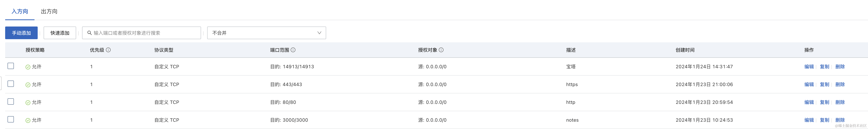Check the box for port 80 rule
The width and height of the screenshot is (868, 129).
(x=11, y=101)
